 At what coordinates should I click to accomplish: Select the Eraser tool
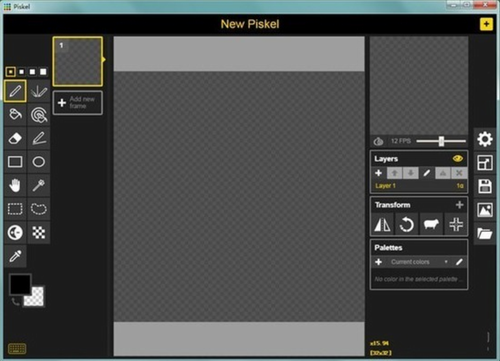pos(15,138)
